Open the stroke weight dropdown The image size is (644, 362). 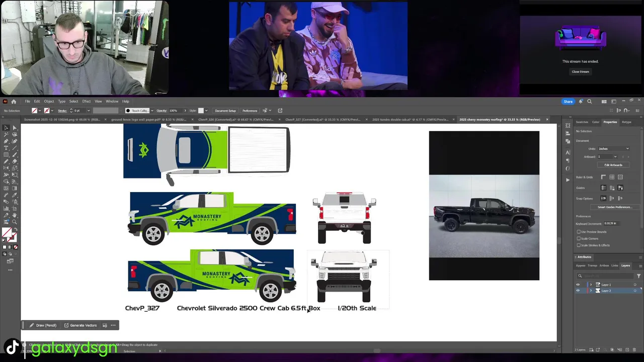tap(89, 111)
